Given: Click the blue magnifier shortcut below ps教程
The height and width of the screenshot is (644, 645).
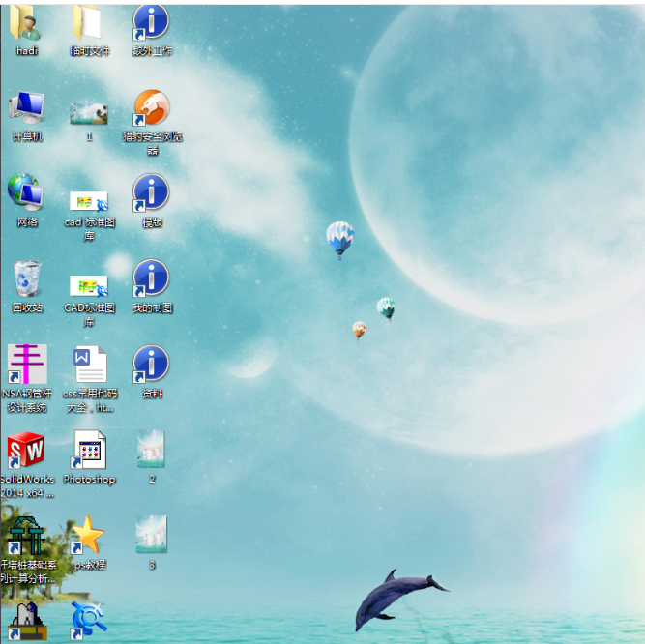Looking at the screenshot, I should [x=89, y=619].
